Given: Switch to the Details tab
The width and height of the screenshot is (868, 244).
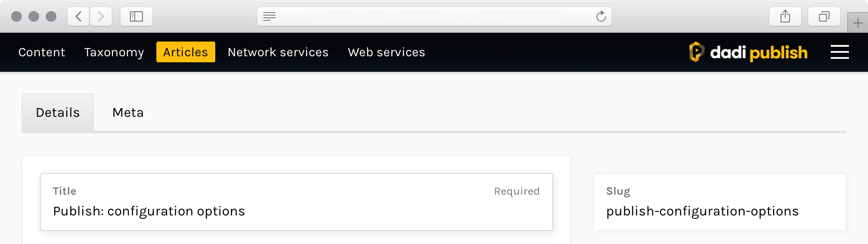Looking at the screenshot, I should coord(58,112).
